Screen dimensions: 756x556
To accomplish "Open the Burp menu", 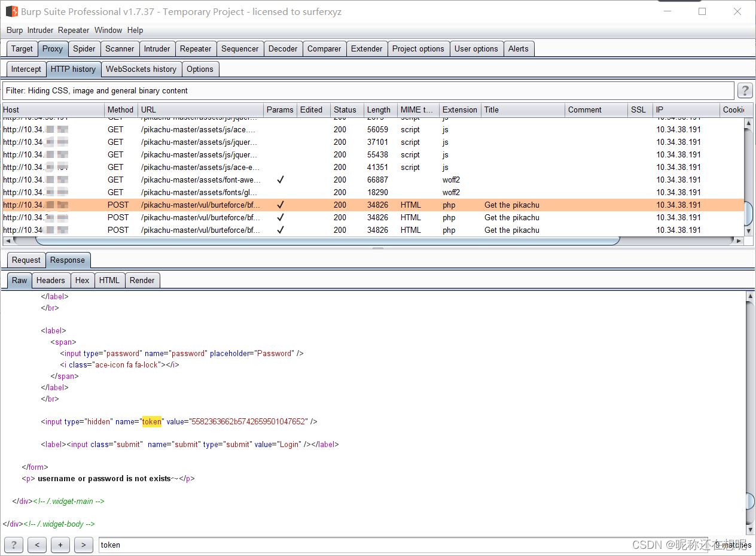I will click(15, 30).
